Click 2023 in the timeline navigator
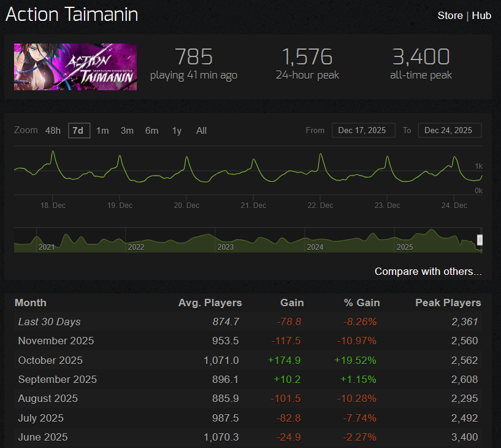 pos(226,247)
